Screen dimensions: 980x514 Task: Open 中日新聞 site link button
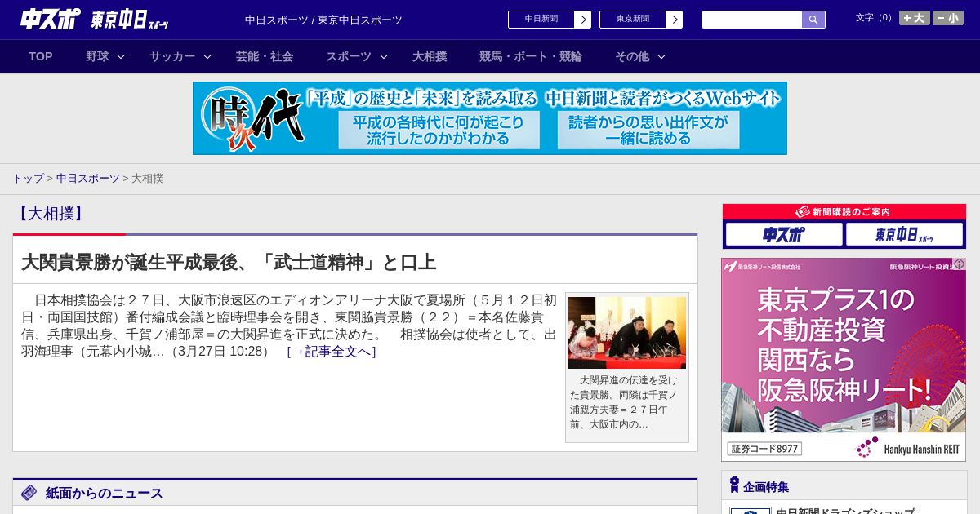click(541, 20)
